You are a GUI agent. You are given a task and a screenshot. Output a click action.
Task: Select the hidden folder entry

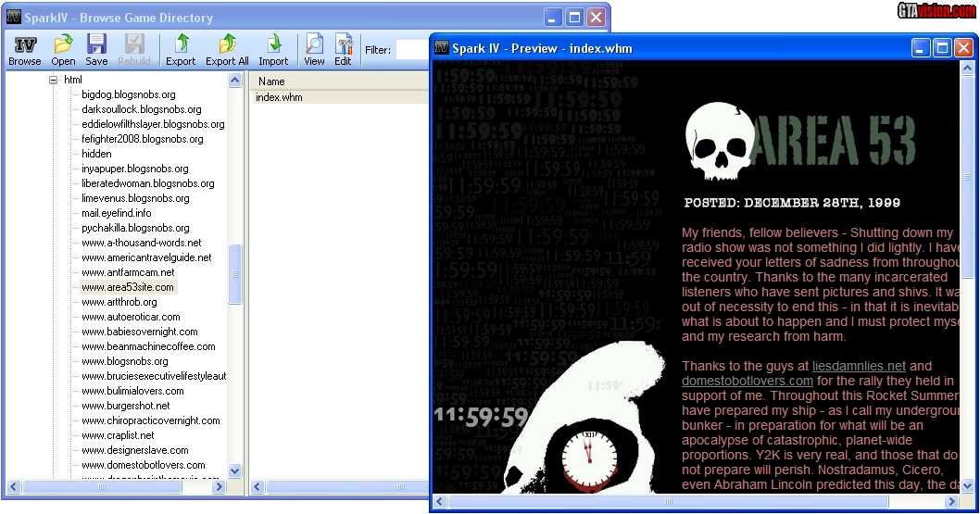pos(96,154)
